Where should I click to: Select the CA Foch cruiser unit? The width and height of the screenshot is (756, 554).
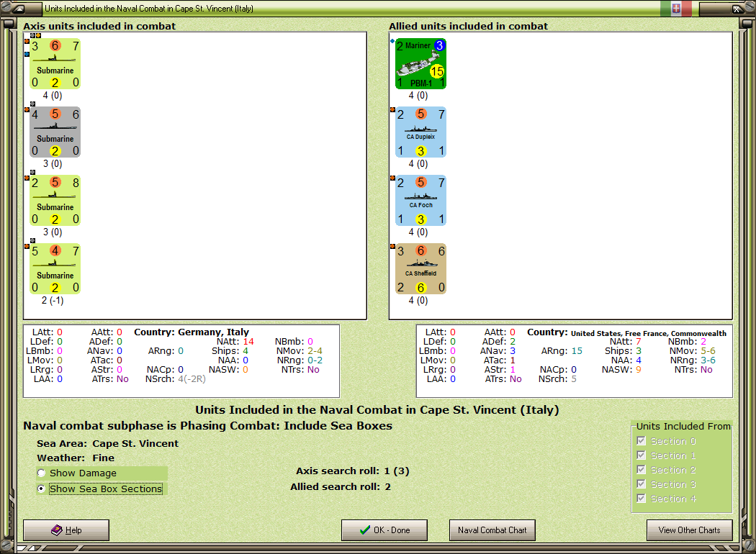[421, 201]
